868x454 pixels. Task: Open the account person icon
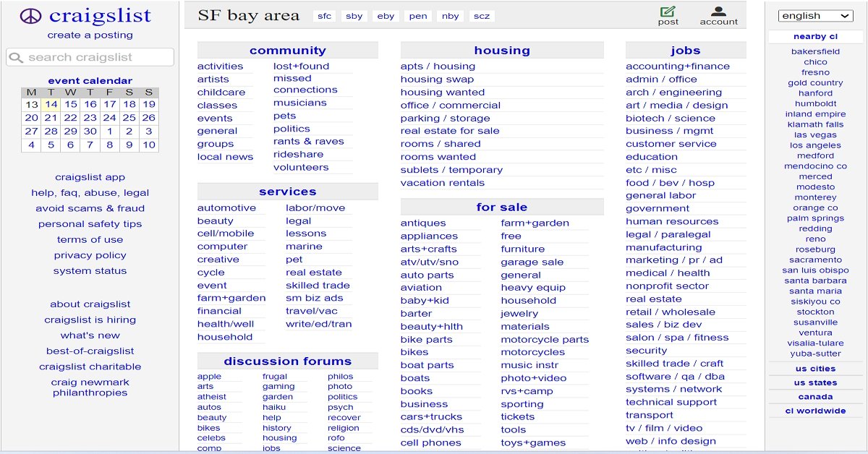718,11
